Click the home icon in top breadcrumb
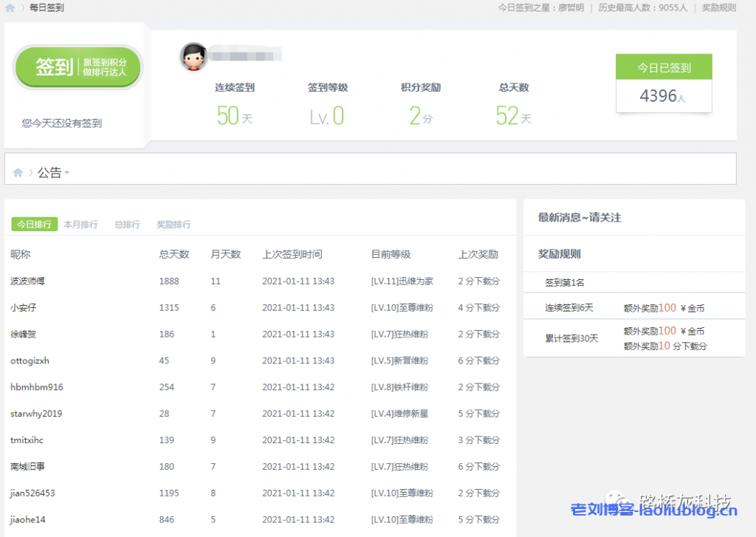 (x=10, y=8)
